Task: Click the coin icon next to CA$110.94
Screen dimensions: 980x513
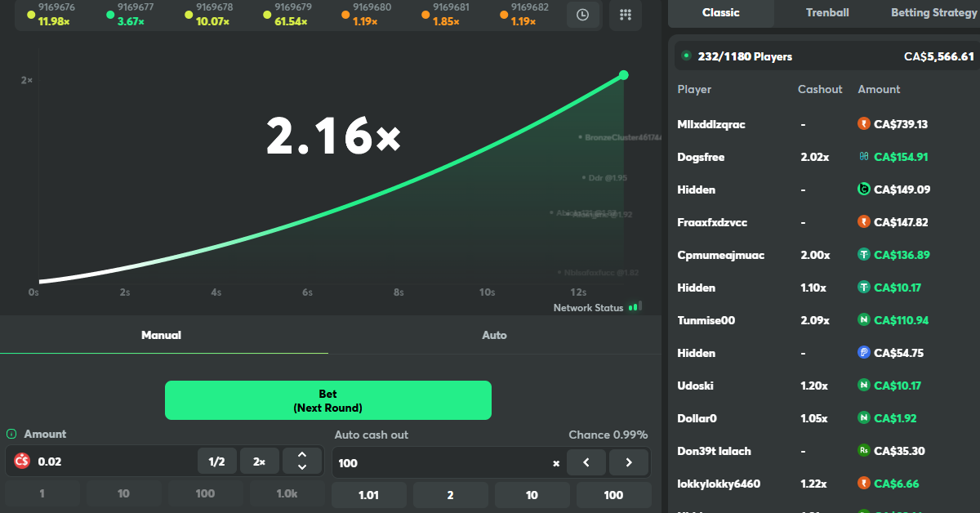Action: tap(864, 320)
